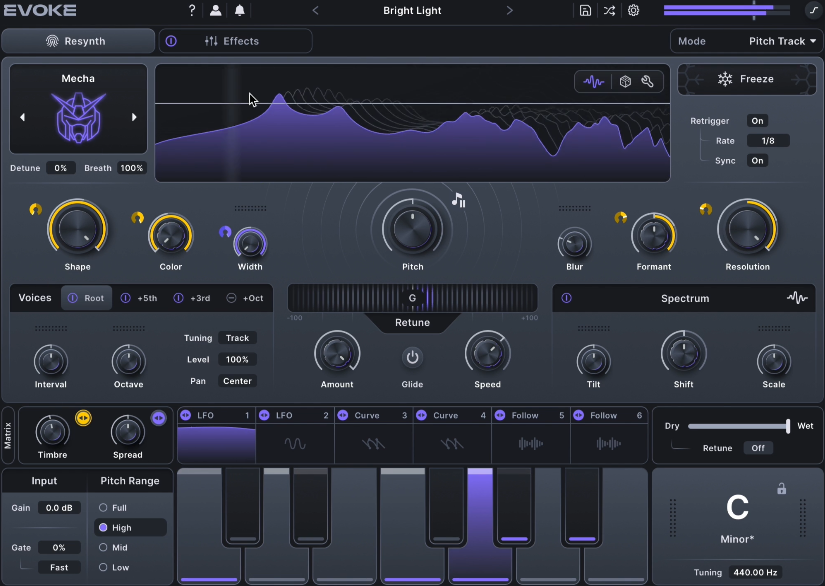This screenshot has width=825, height=586.
Task: Click the Dry/Wet mix slider
Action: 739,426
